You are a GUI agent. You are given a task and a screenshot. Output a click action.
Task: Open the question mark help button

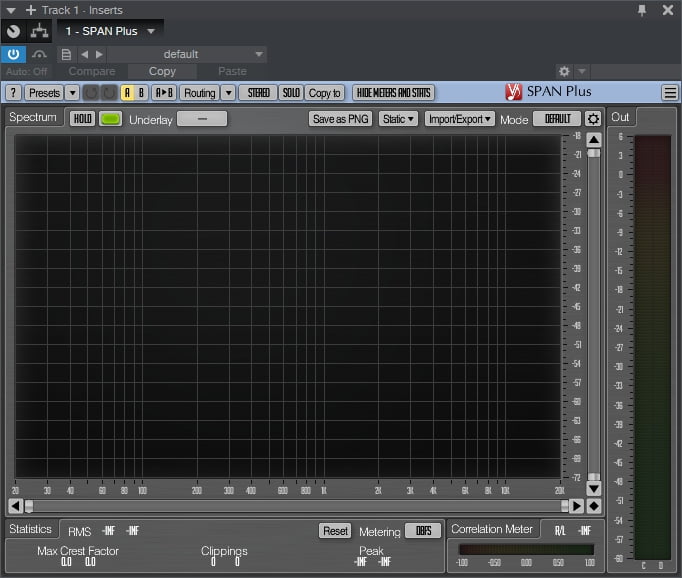pos(13,93)
